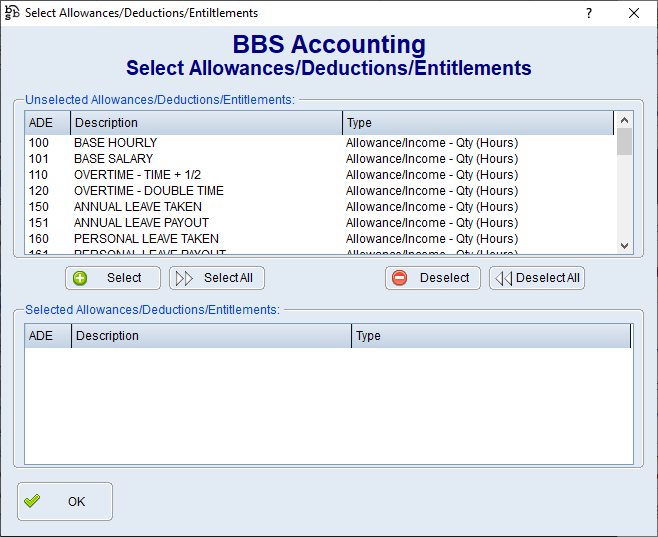658x537 pixels.
Task: Click the green checkmark OK icon
Action: point(32,501)
